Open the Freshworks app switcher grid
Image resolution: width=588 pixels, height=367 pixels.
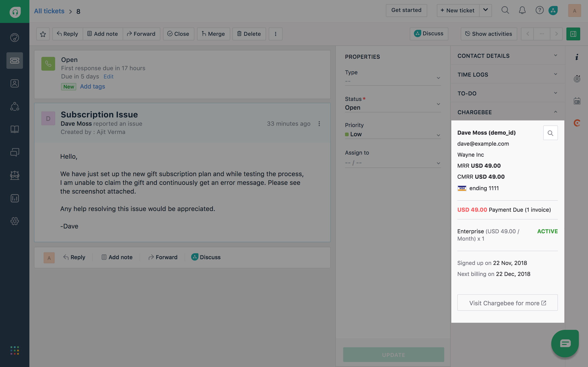(14, 350)
